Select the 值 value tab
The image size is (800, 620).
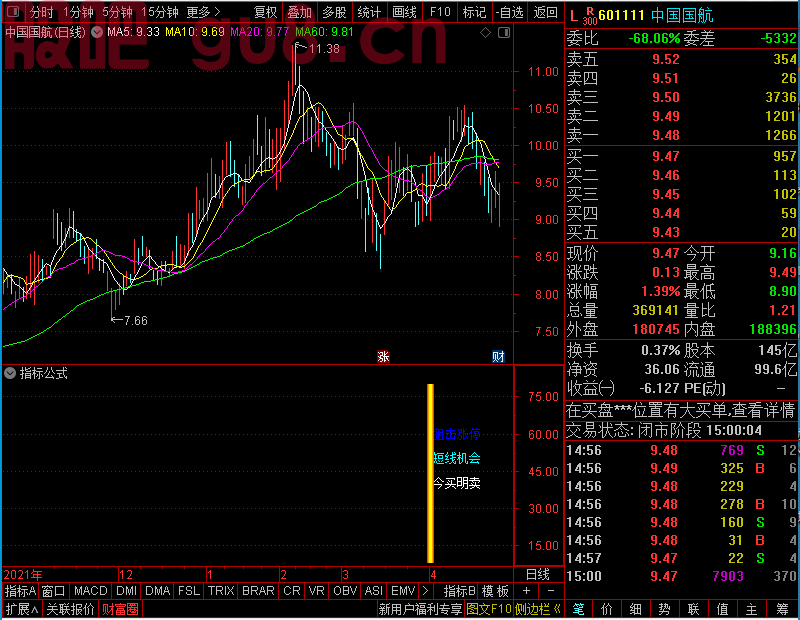pos(722,609)
